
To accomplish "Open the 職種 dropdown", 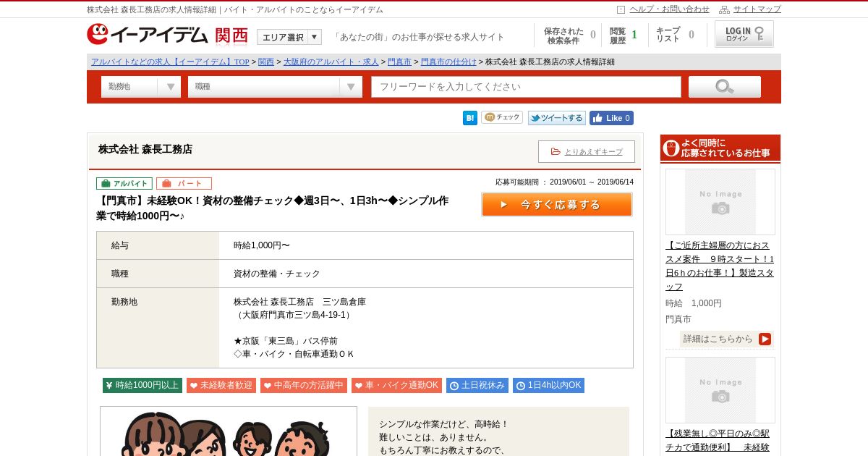I will (x=275, y=87).
